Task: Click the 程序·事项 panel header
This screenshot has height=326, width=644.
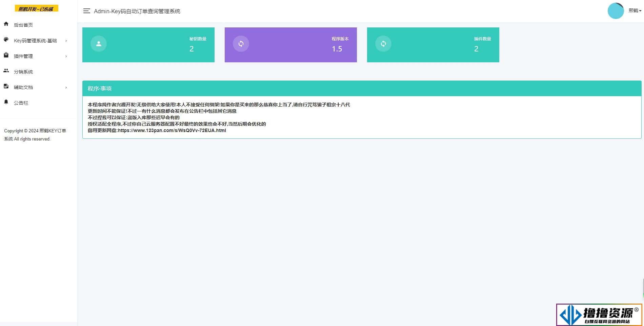Action: coord(362,88)
